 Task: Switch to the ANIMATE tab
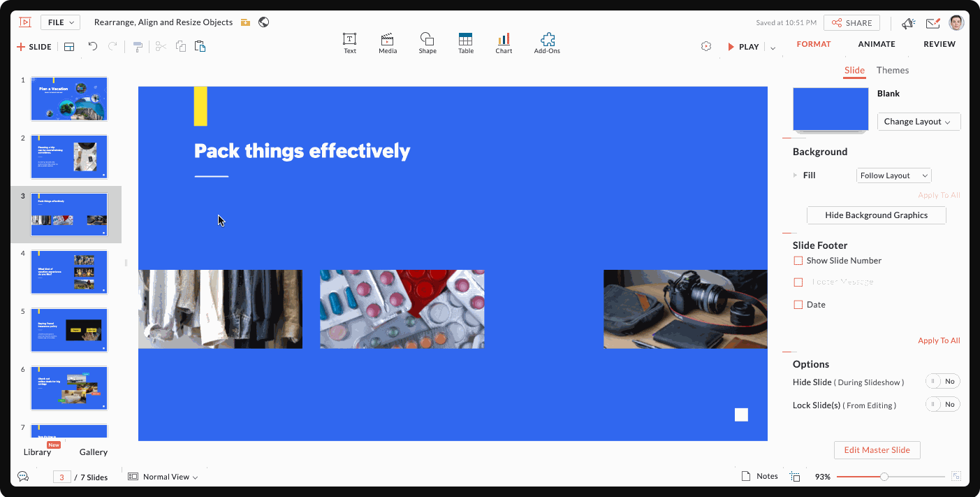(x=877, y=44)
